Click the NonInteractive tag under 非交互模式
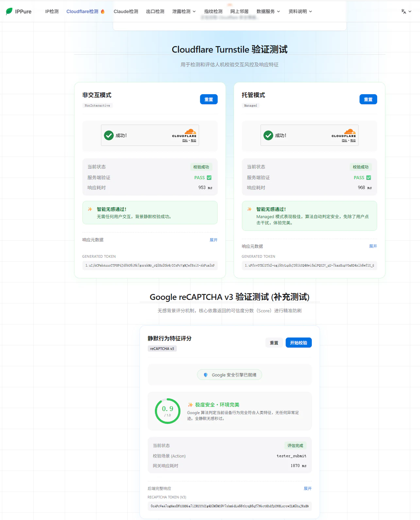Screen dimensions: 420x520 (97, 106)
